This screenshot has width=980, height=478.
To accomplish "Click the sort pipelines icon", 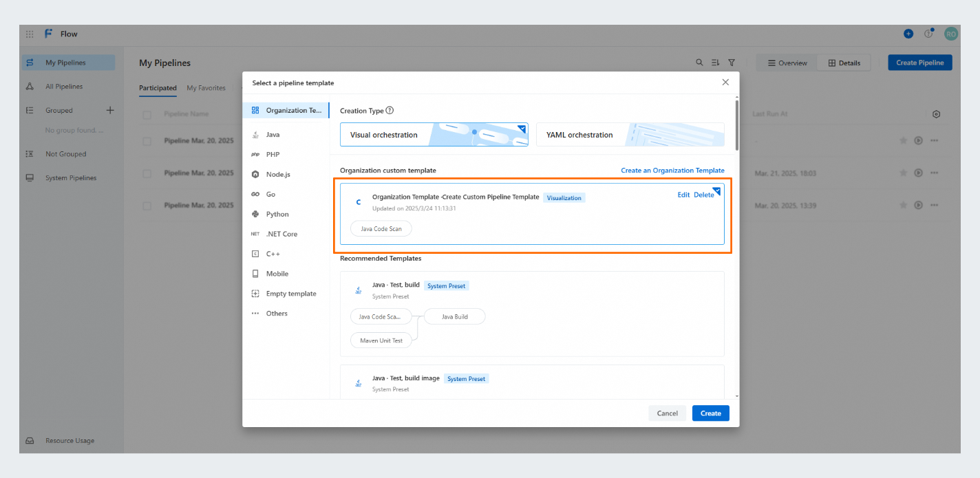I will point(716,63).
